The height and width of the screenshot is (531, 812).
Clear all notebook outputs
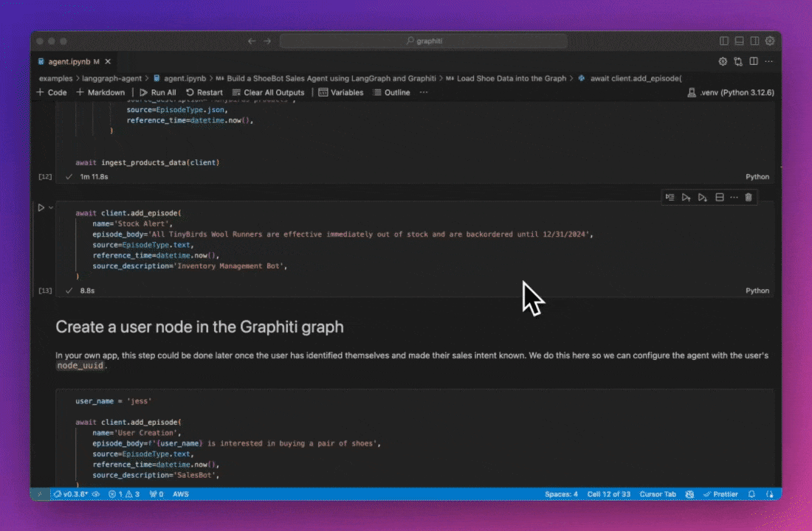pos(268,92)
